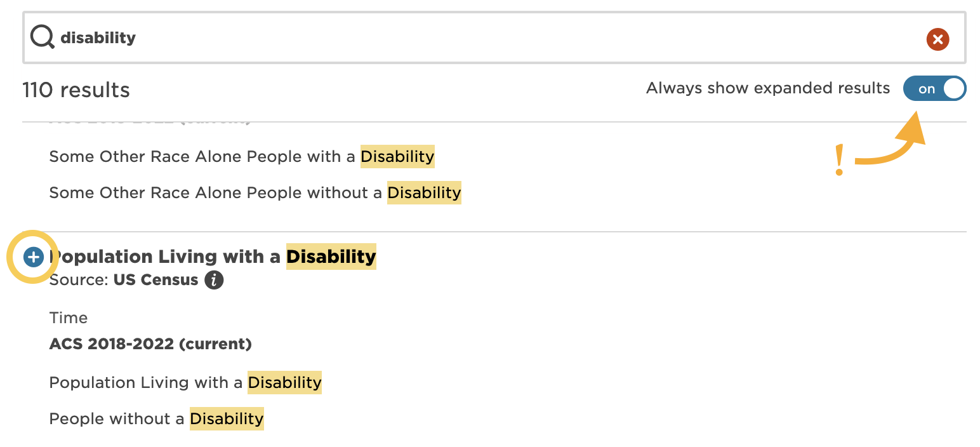Click the 110 results count

[x=76, y=90]
